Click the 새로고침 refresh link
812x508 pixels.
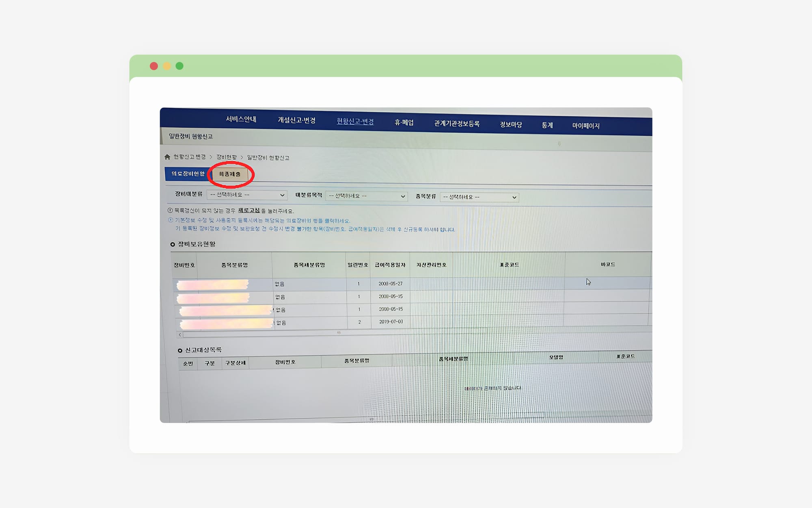pos(248,211)
